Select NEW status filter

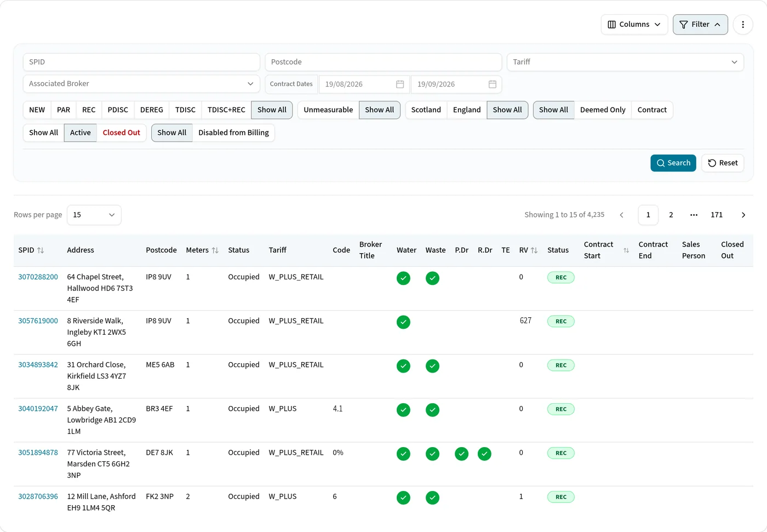click(37, 110)
